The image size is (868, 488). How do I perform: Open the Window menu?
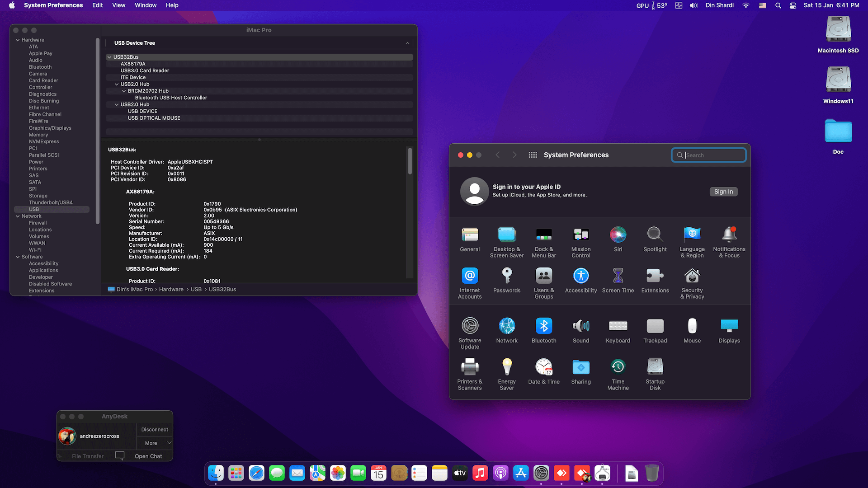[146, 5]
